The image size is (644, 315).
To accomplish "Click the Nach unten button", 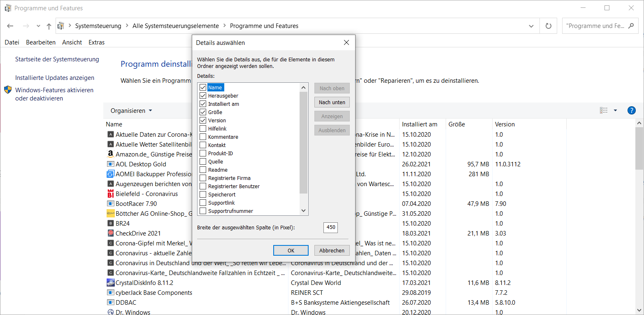I will click(332, 102).
